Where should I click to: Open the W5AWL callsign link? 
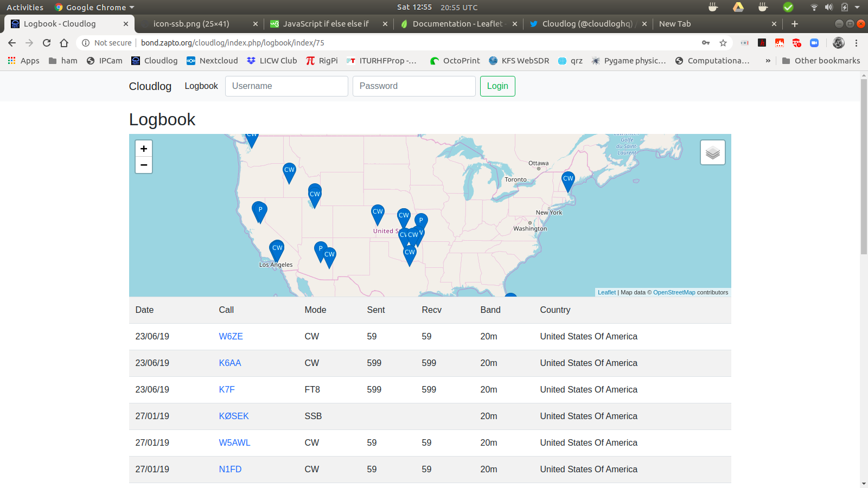(234, 443)
